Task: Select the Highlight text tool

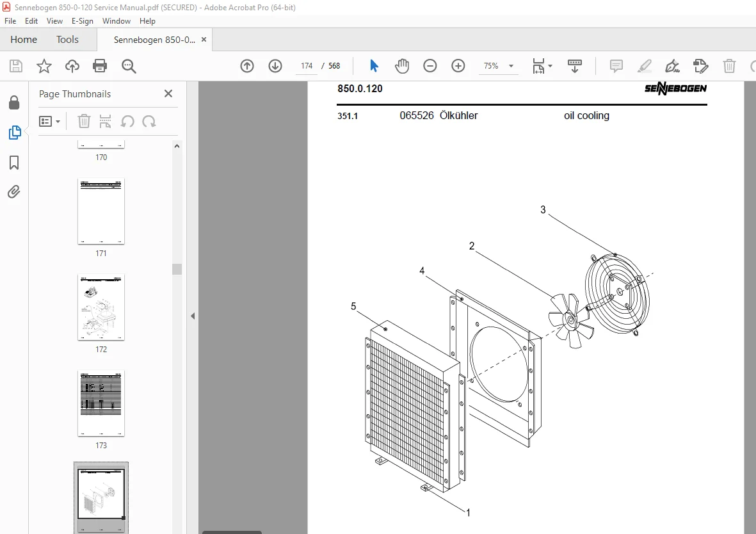Action: click(644, 66)
